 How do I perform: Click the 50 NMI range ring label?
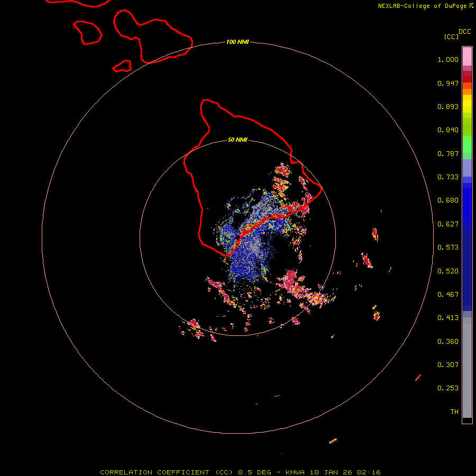click(237, 140)
